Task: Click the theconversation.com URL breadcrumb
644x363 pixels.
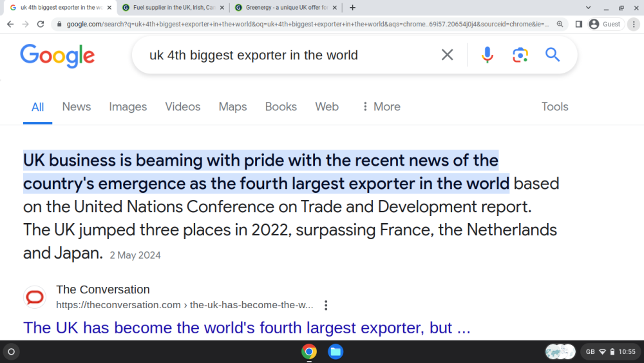Action: 184,305
